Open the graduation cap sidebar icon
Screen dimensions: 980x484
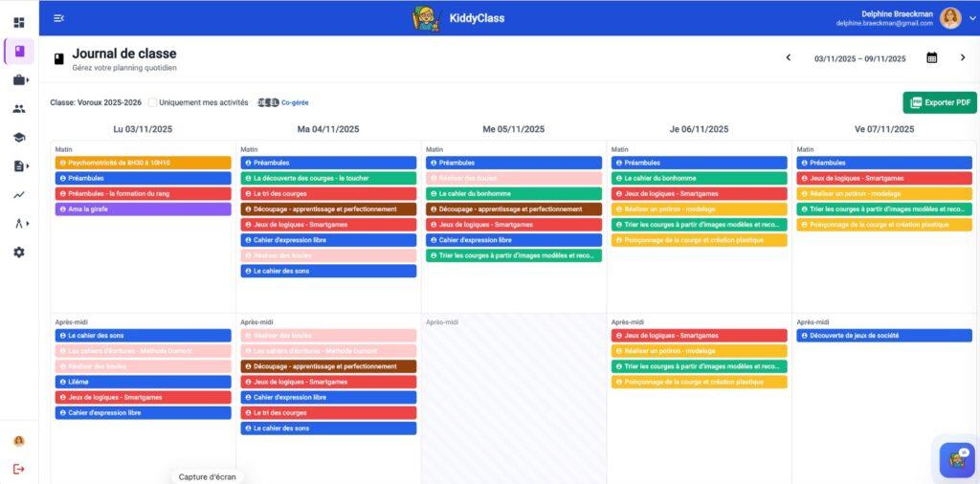pos(19,138)
